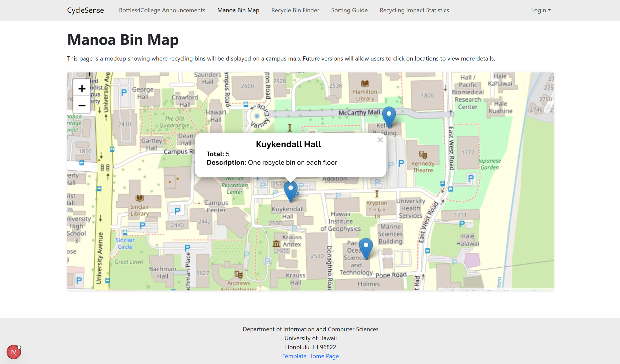The image size is (620, 364).
Task: Click the CycleSense brand link
Action: click(85, 10)
